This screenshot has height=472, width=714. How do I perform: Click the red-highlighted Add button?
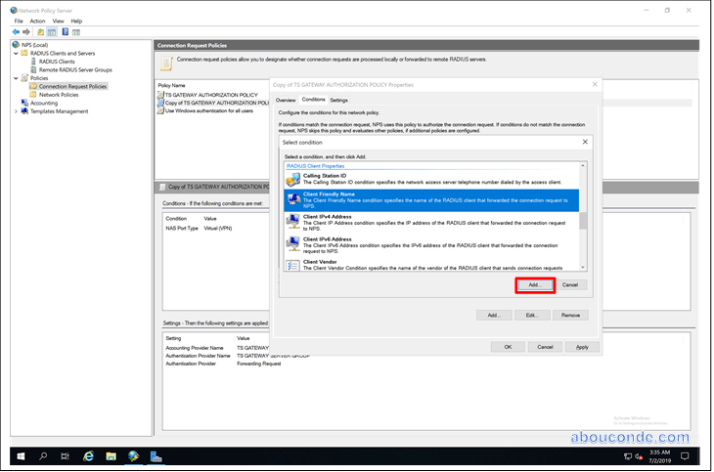click(534, 285)
